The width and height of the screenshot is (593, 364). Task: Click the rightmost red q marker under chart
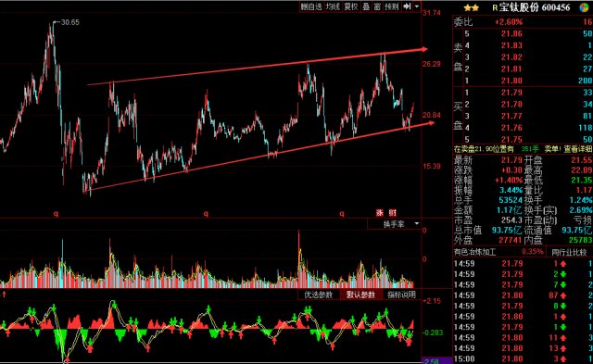(342, 214)
